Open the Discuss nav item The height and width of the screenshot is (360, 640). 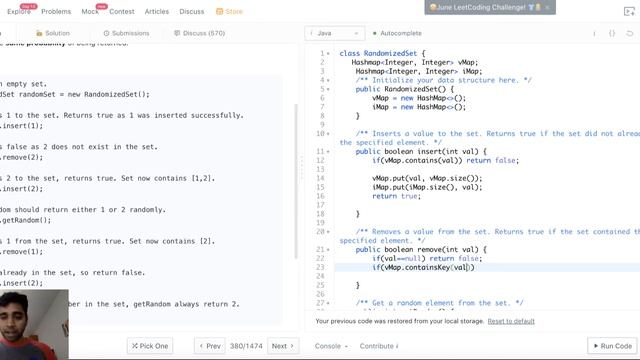point(191,11)
